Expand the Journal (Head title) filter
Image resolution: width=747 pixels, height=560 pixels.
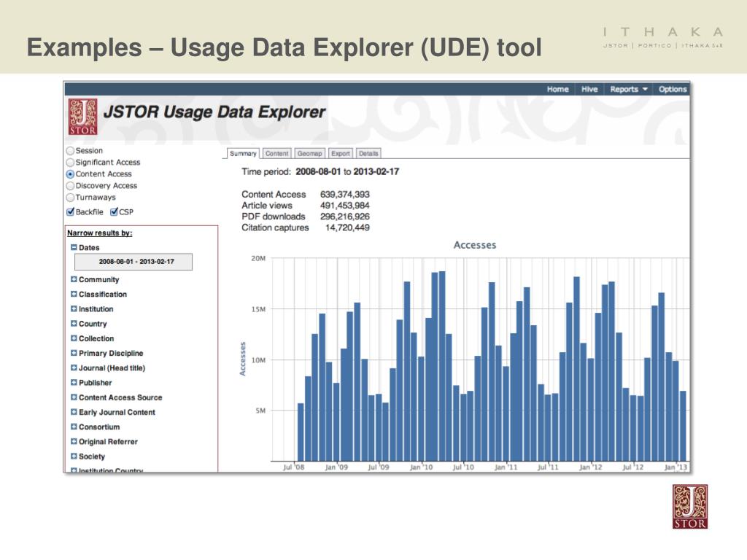[74, 368]
